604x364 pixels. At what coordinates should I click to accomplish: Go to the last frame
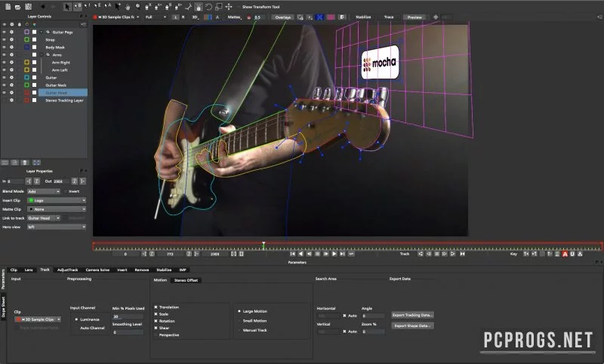tap(343, 254)
